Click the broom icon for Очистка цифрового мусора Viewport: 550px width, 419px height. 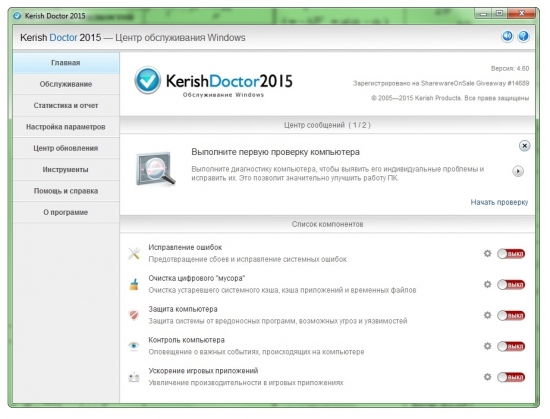pyautogui.click(x=134, y=284)
